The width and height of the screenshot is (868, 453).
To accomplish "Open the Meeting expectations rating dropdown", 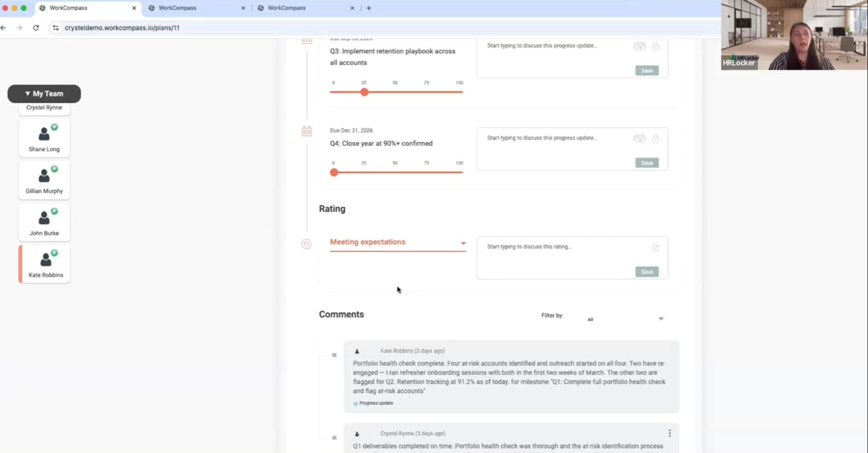I will [x=398, y=242].
